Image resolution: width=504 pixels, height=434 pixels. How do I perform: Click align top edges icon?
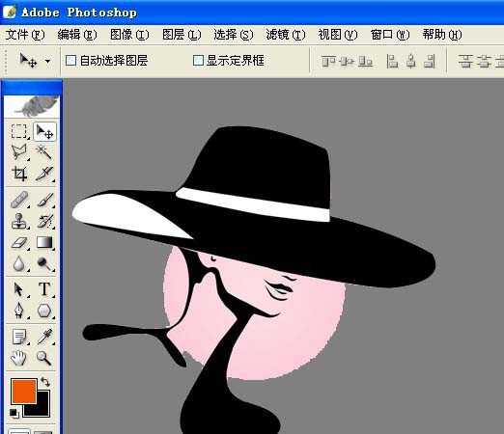point(328,61)
